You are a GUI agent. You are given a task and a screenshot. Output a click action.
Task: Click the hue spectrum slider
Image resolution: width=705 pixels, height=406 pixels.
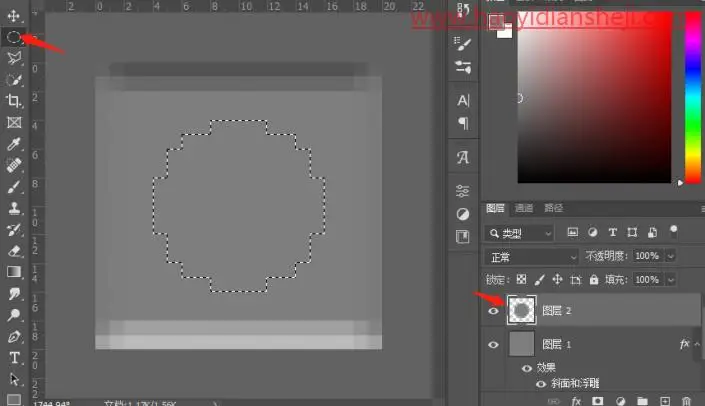click(x=693, y=99)
